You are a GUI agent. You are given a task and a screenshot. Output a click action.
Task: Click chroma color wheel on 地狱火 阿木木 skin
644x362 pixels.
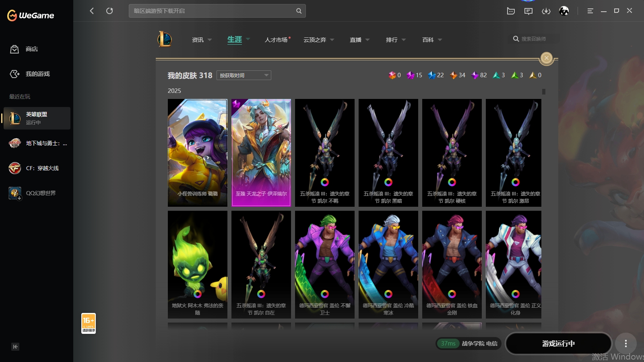click(197, 294)
